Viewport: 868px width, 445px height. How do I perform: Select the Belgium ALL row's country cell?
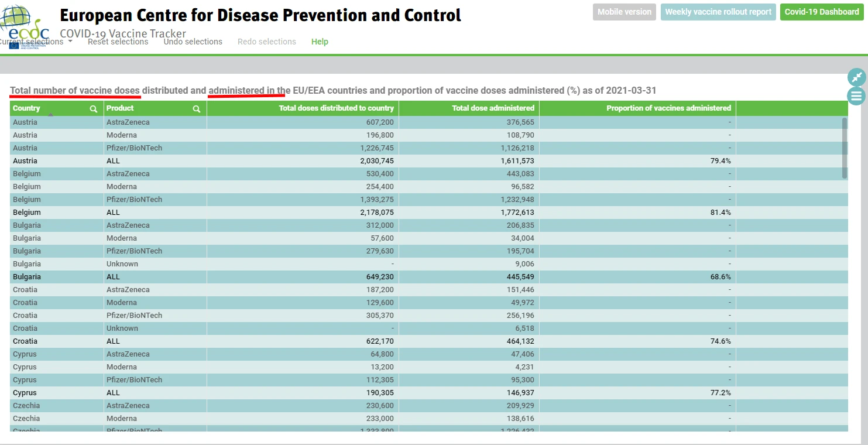point(25,213)
